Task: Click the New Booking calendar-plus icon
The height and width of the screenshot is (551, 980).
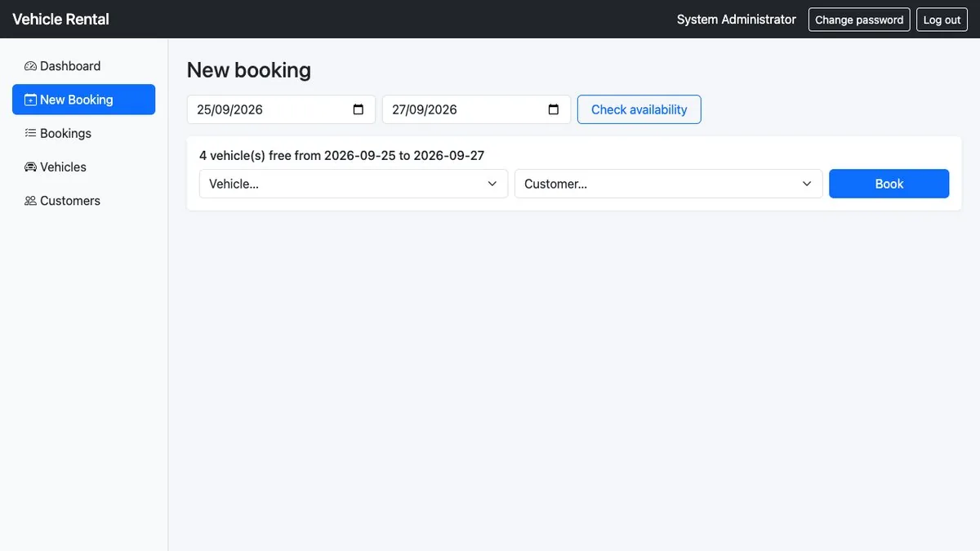Action: 30,100
